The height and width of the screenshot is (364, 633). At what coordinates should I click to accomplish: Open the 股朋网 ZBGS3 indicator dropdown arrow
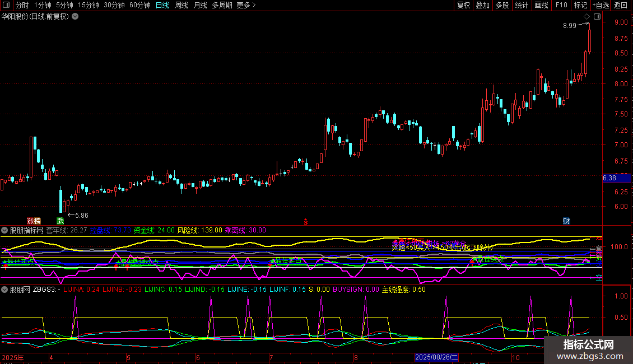pyautogui.click(x=5, y=290)
